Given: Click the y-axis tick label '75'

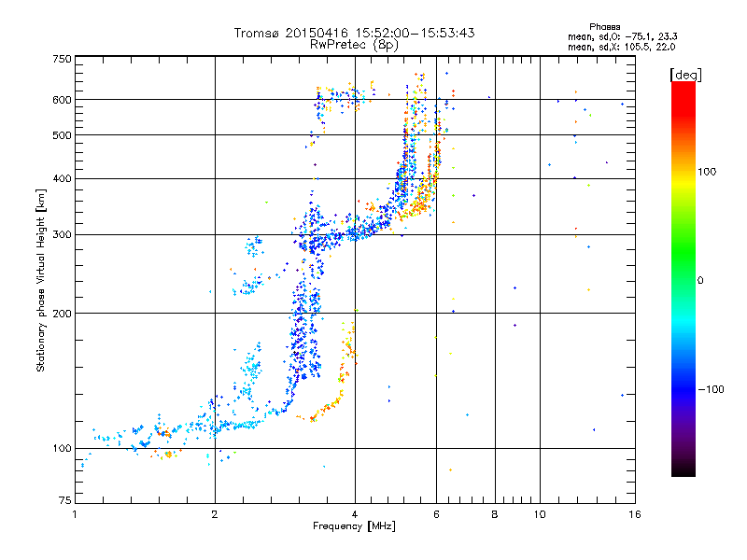Looking at the screenshot, I should pos(65,500).
